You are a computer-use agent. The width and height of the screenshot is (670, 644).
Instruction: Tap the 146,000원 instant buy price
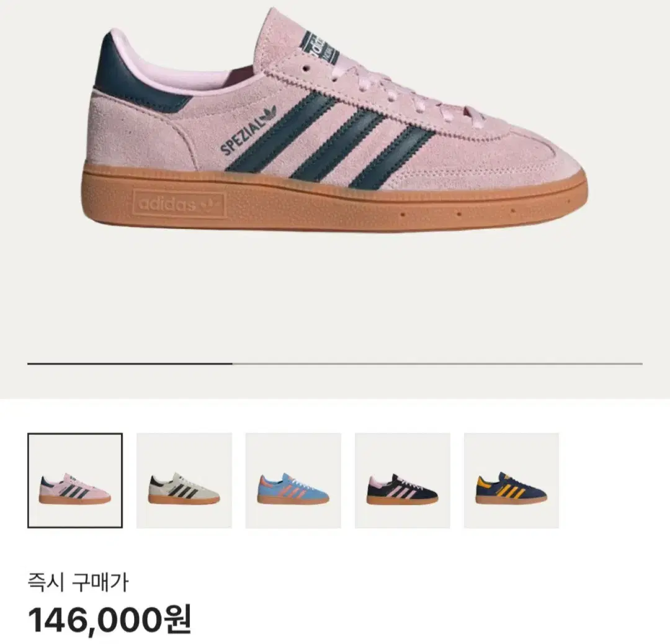(x=110, y=619)
